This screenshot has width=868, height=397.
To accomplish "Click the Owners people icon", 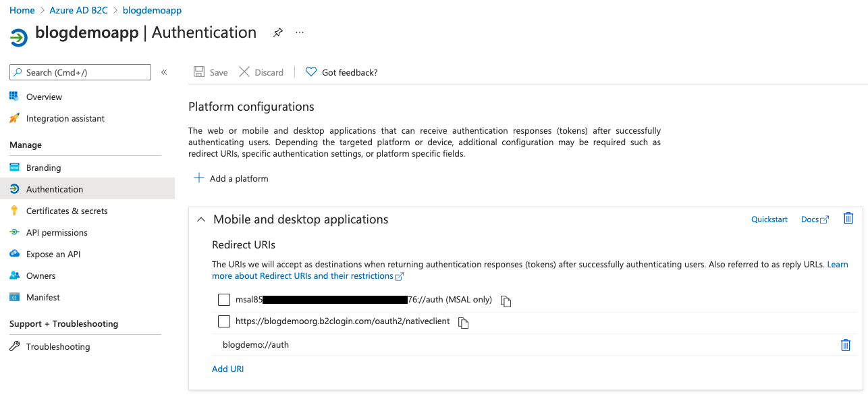I will pyautogui.click(x=14, y=275).
